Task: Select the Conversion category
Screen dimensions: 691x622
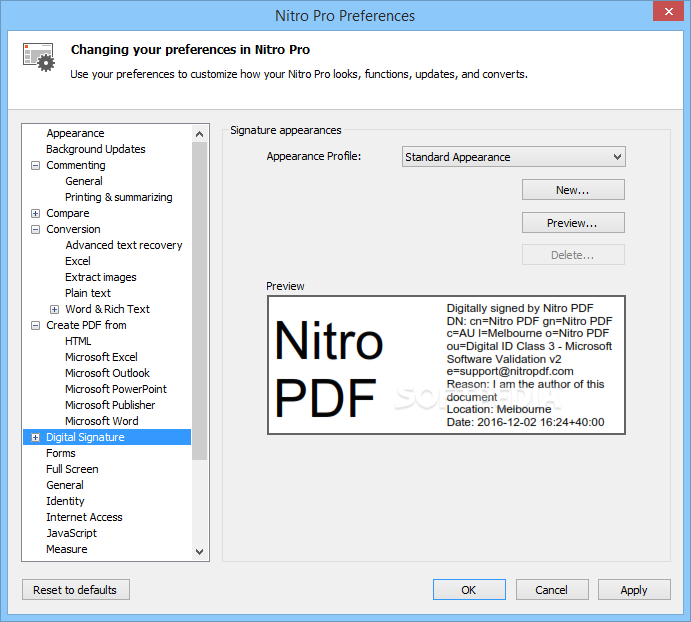Action: (x=73, y=229)
